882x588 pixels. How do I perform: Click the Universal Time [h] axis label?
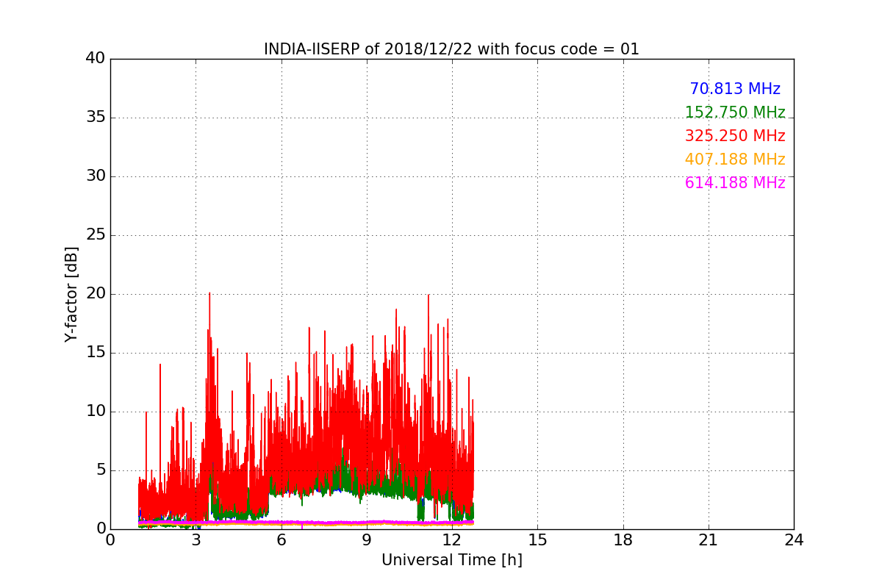click(451, 560)
